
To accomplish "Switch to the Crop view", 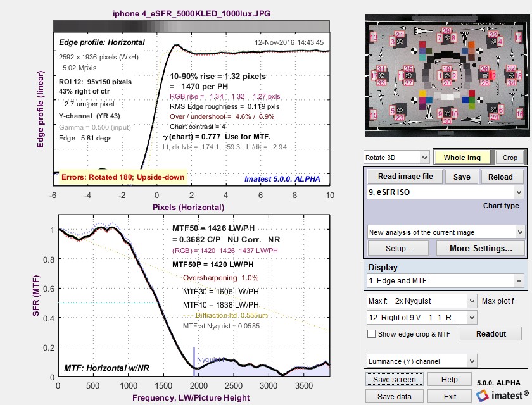I will pyautogui.click(x=510, y=158).
